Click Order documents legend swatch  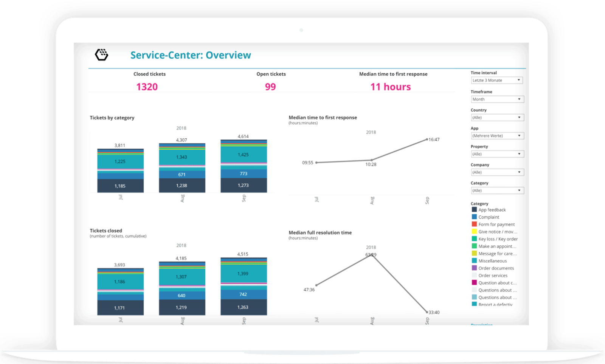[474, 268]
